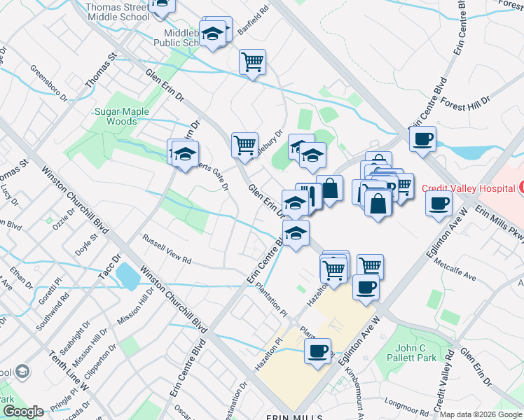This screenshot has height=420, width=524.
Task: Select the Tacc Dr label
Action: tap(109, 267)
